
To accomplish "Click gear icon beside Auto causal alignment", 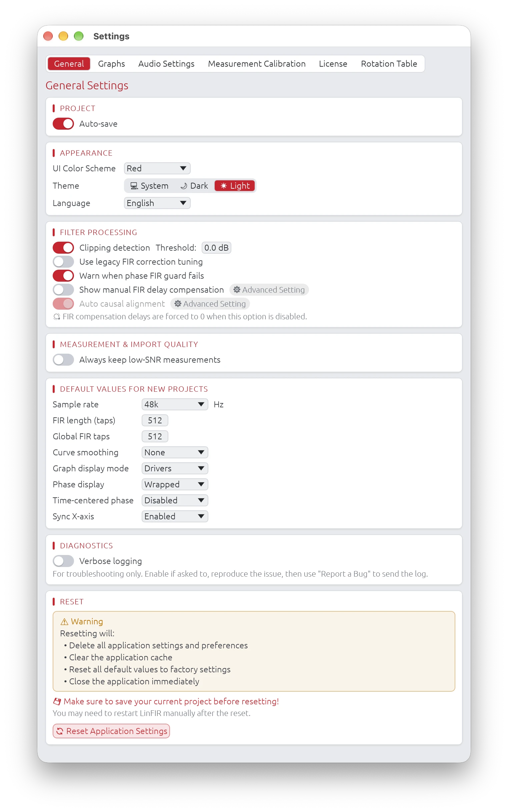I will [x=178, y=304].
